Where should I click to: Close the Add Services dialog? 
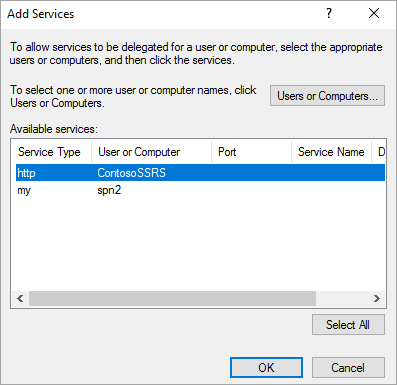tap(374, 14)
